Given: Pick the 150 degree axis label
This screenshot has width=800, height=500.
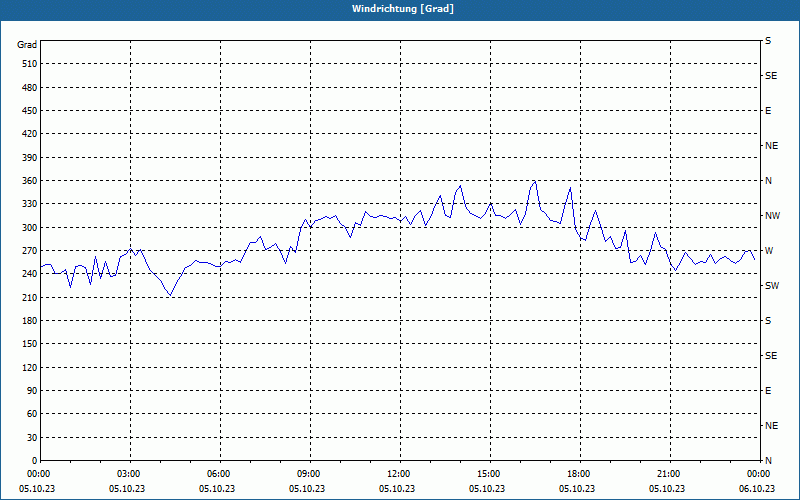Looking at the screenshot, I should 30,343.
